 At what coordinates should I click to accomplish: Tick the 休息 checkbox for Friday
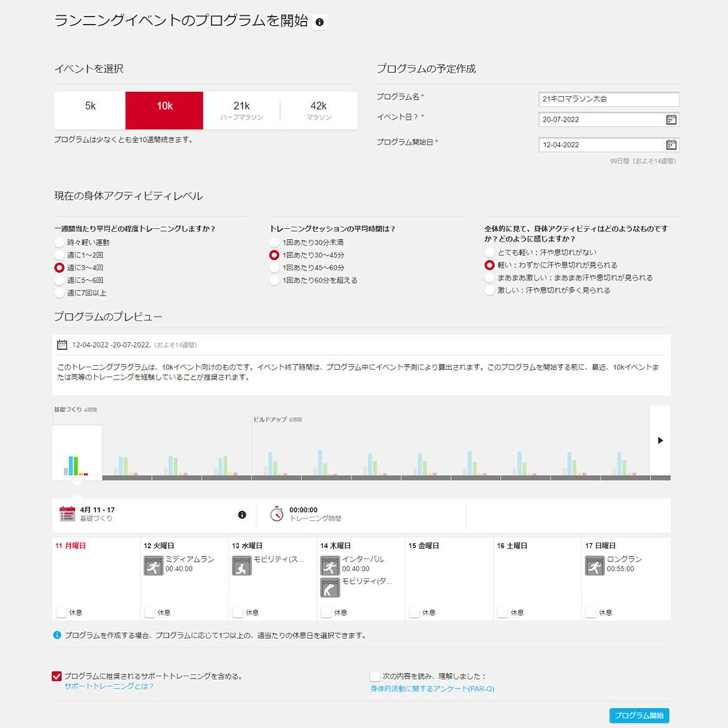[x=414, y=613]
